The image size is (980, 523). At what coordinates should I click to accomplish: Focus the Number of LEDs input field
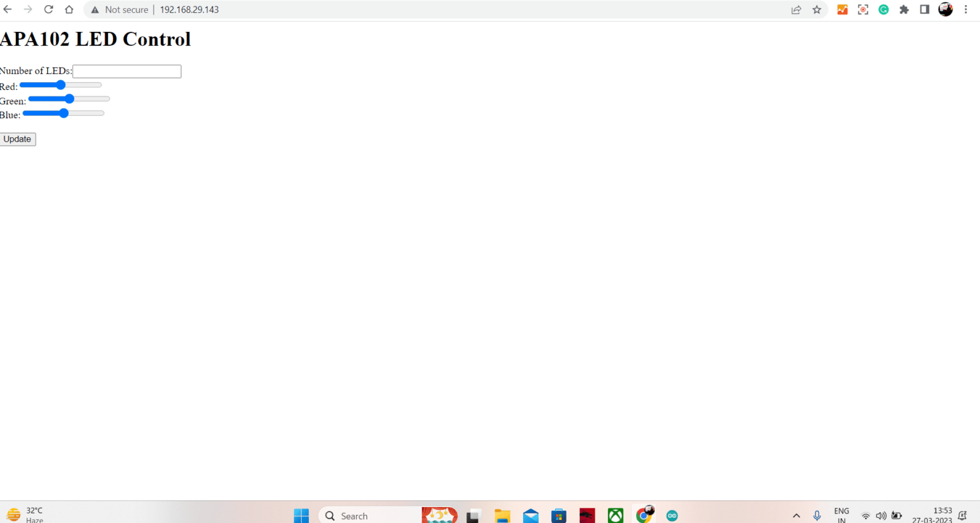127,72
